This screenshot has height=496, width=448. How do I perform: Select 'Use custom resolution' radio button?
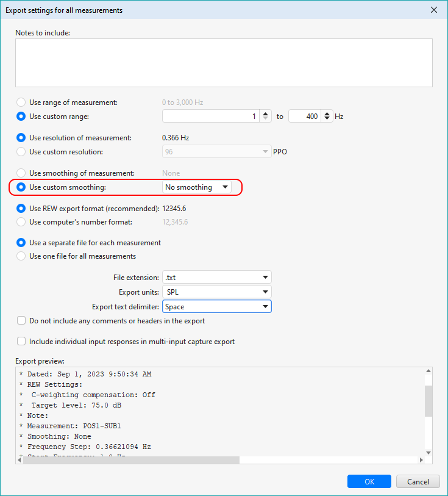point(21,151)
